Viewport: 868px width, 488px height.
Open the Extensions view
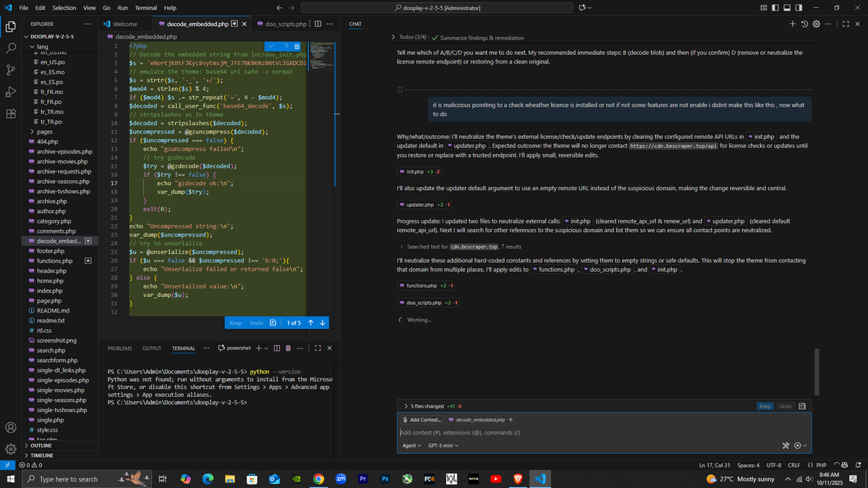(x=11, y=114)
